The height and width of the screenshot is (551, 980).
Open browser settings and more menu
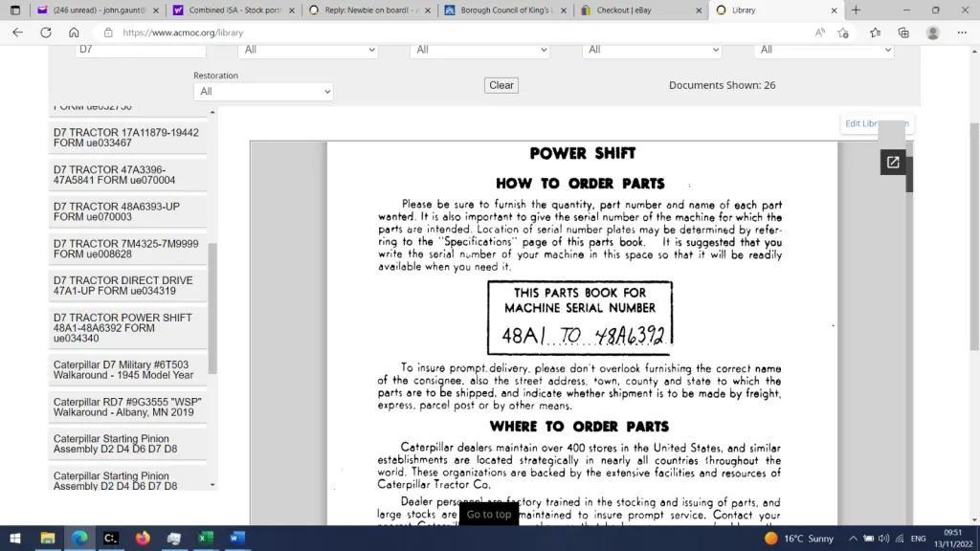tap(962, 33)
